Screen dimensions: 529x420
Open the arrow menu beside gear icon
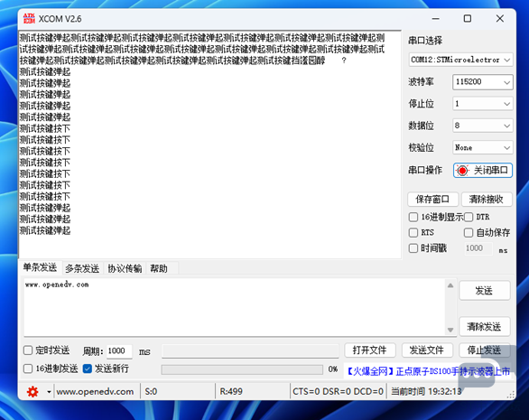click(x=49, y=392)
